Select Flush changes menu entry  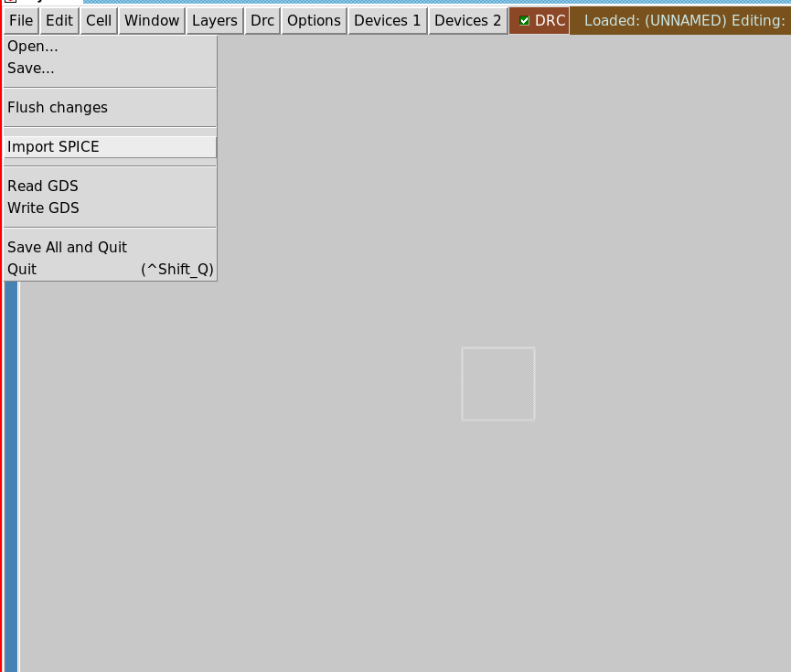click(110, 108)
